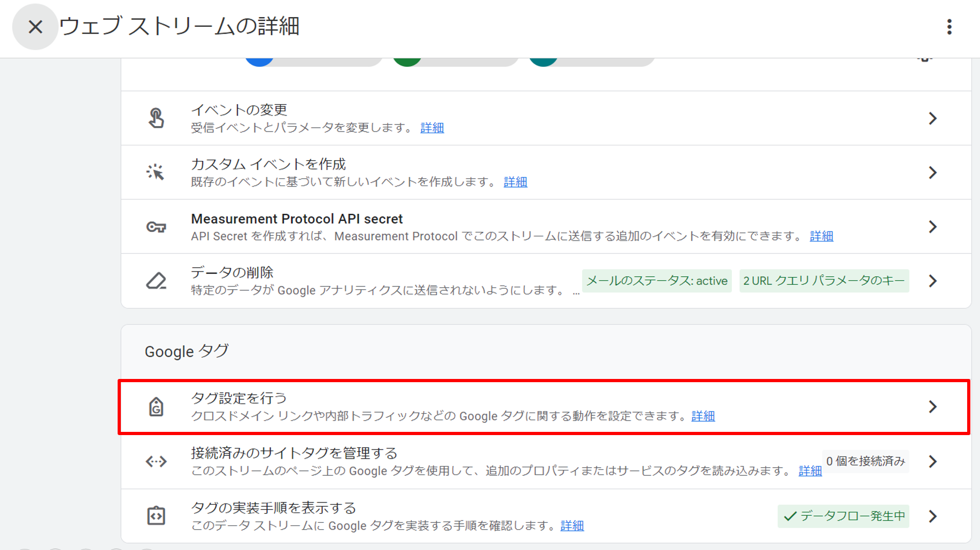This screenshot has height=550, width=980.
Task: Click the カスタム イベントを作成 sparkle cursor icon
Action: (x=156, y=172)
